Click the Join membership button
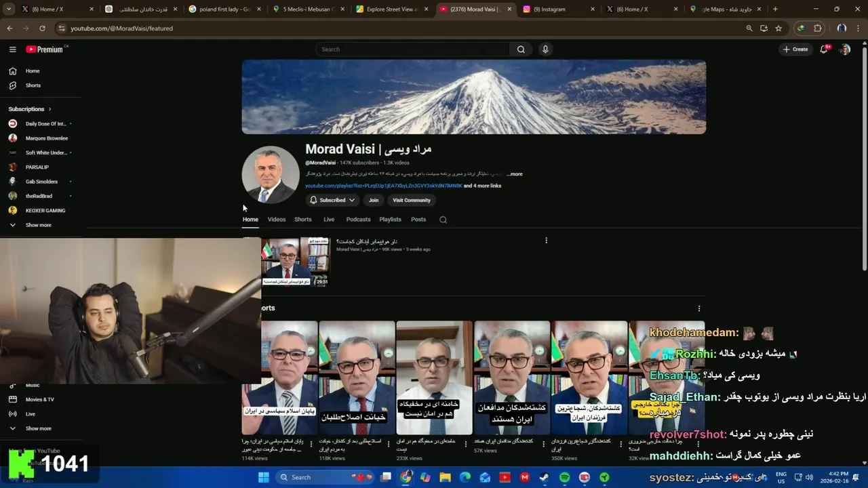This screenshot has width=868, height=488. (374, 201)
